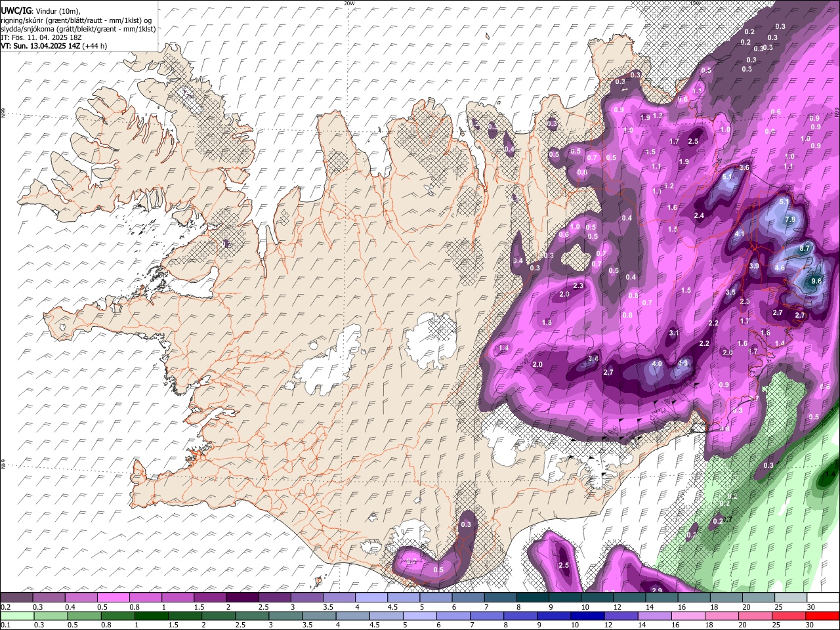Screen dimensions: 840x630
Task: Click the 4.6 value near the east coast
Action: coord(780,268)
